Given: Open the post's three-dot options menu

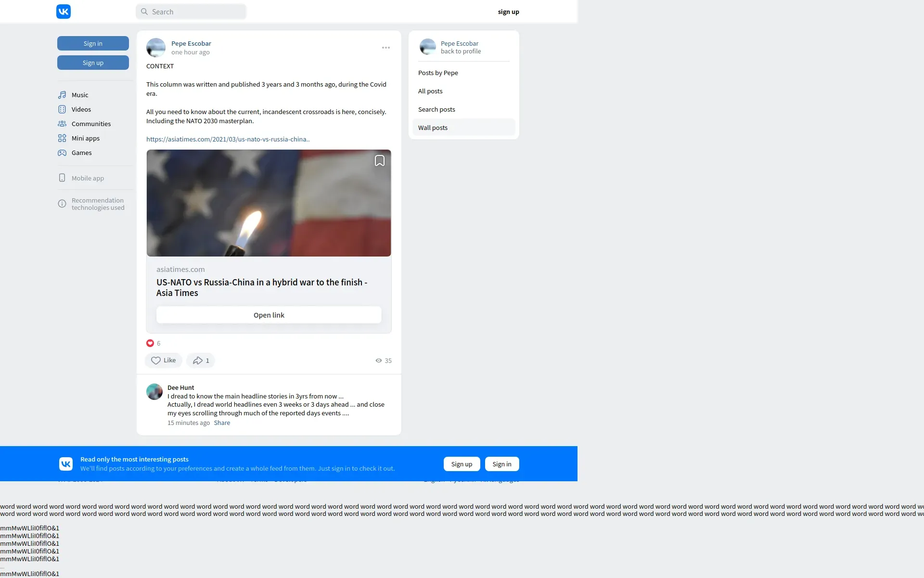Looking at the screenshot, I should (385, 48).
